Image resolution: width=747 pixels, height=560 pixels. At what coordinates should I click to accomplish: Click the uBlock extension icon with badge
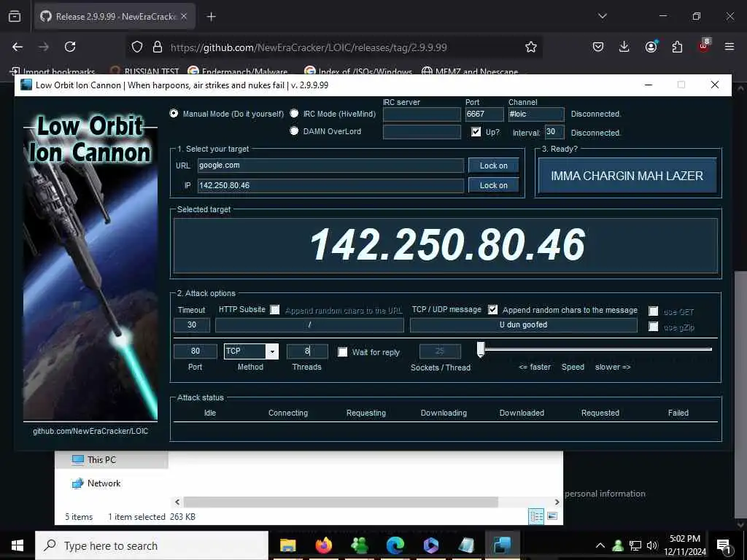pyautogui.click(x=704, y=45)
